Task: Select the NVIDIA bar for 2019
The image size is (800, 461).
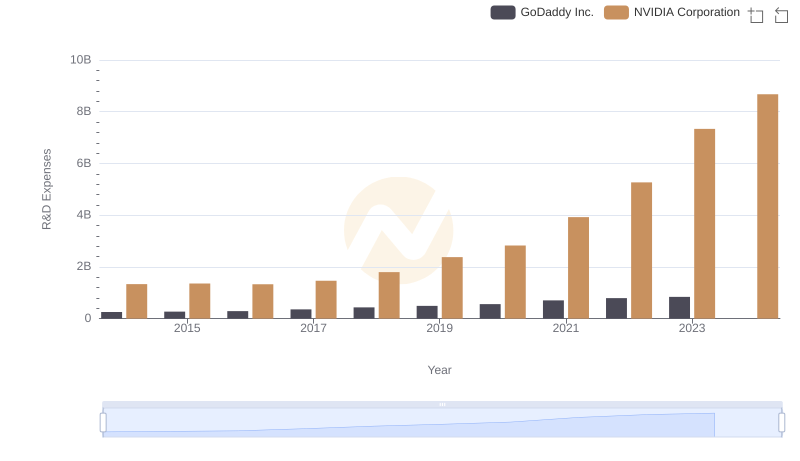Action: click(x=452, y=287)
